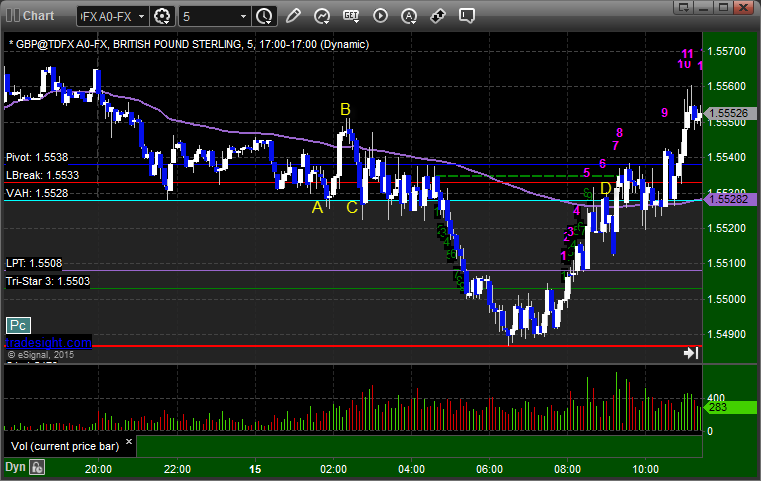
Task: Click the chart grip handle beside Chart
Action: pos(13,16)
